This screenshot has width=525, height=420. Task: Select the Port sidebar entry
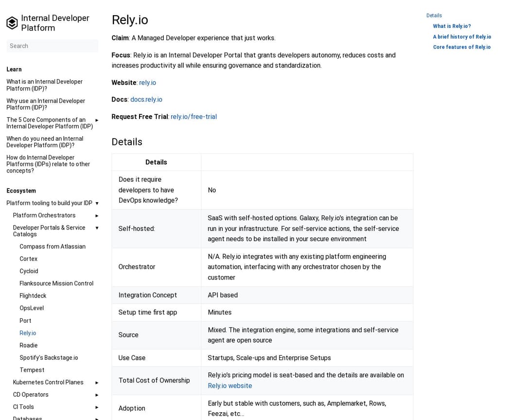click(25, 321)
